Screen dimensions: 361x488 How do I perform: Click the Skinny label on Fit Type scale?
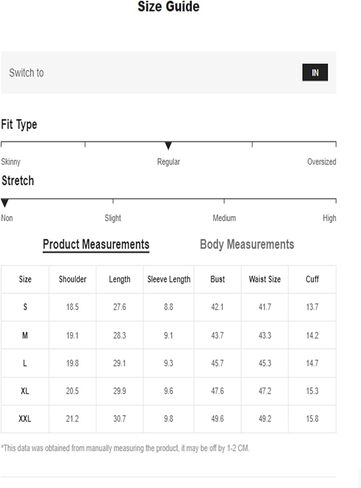pos(11,162)
